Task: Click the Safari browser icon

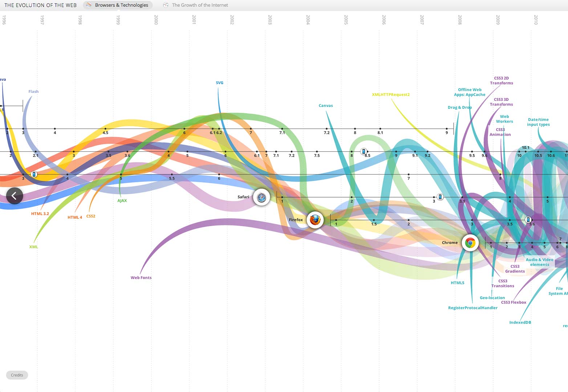Action: pyautogui.click(x=261, y=197)
